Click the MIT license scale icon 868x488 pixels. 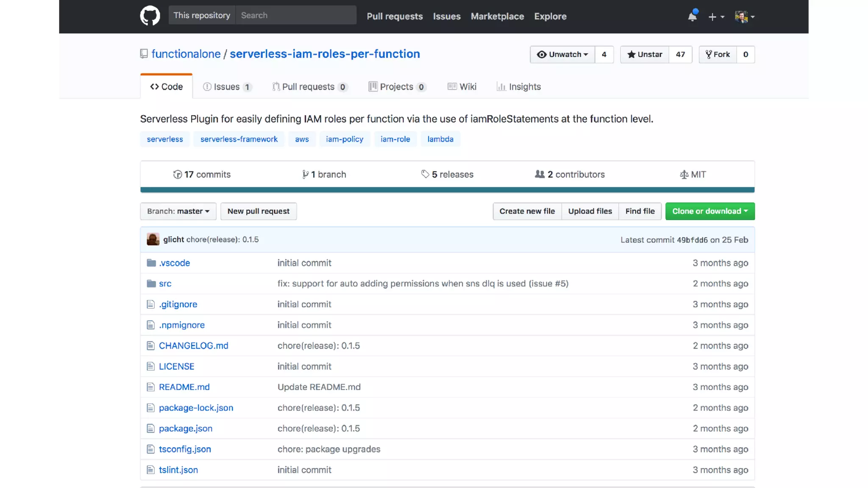(x=684, y=175)
